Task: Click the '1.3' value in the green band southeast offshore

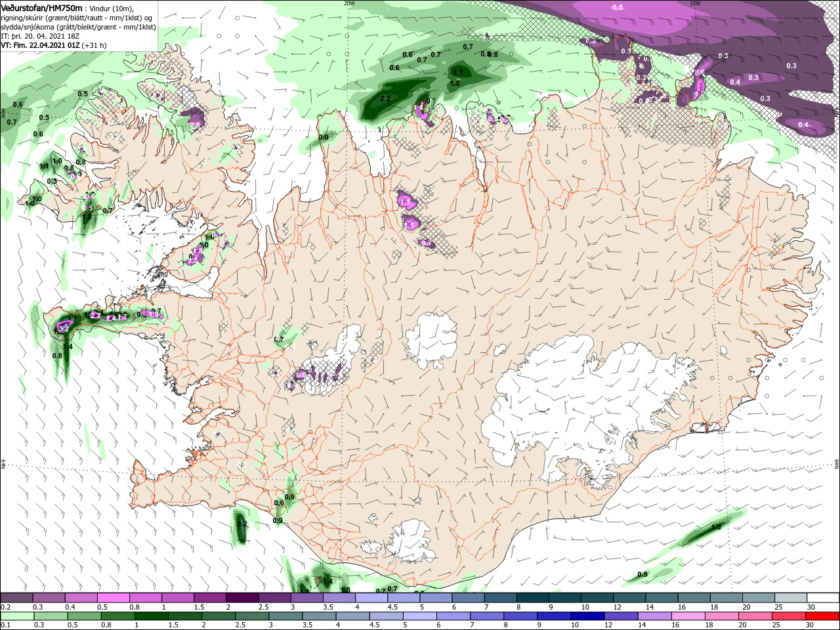Action: point(716,527)
